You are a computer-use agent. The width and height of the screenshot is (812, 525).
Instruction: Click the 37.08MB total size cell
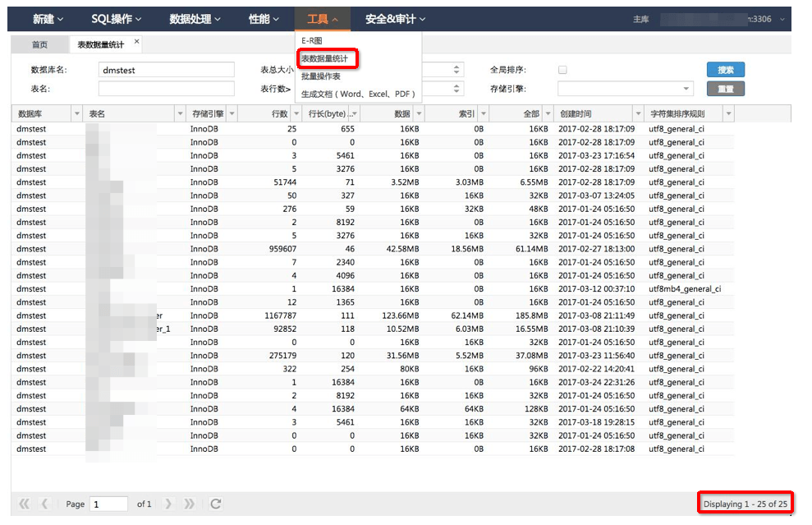pyautogui.click(x=531, y=356)
